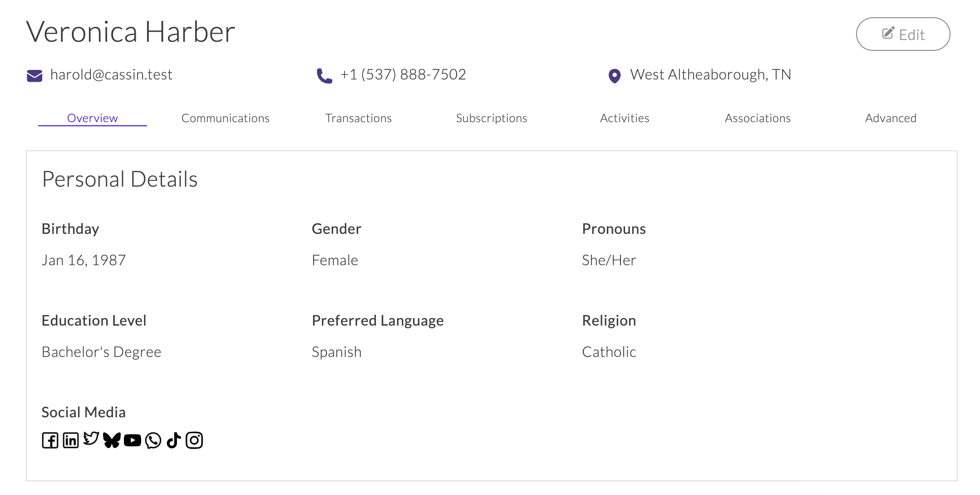
Task: Open the WhatsApp icon
Action: click(x=153, y=440)
